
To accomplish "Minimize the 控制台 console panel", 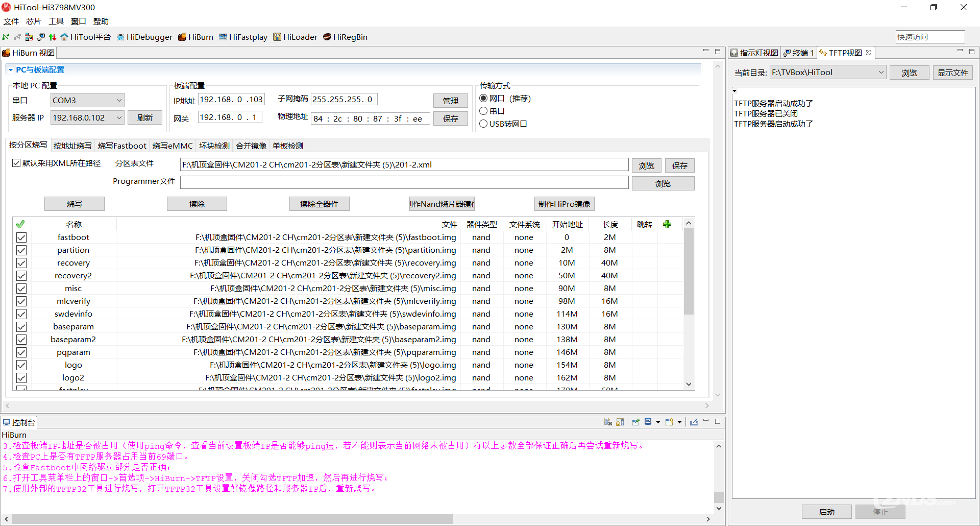I will pos(706,421).
